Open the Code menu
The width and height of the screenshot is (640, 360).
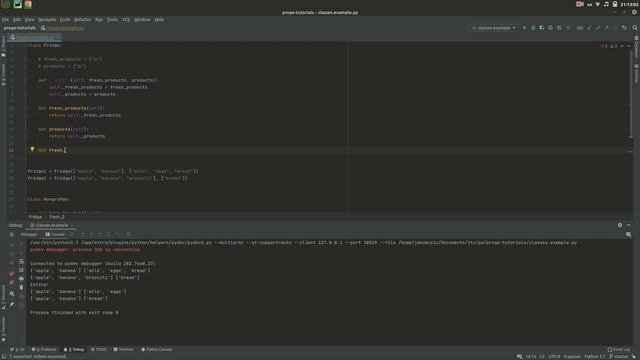pos(65,20)
